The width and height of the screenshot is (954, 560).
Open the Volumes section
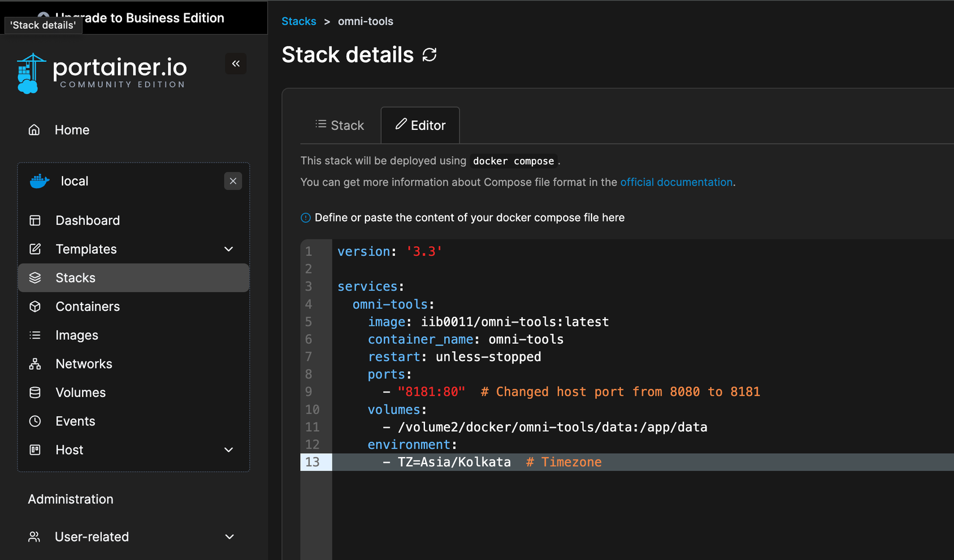tap(80, 392)
